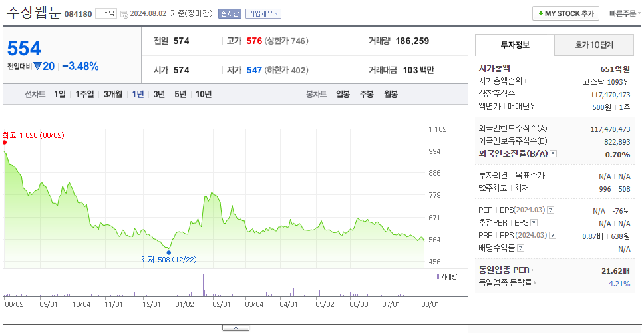The height and width of the screenshot is (333, 644).
Task: Click 하한가 402 limit text
Action: 286,70
